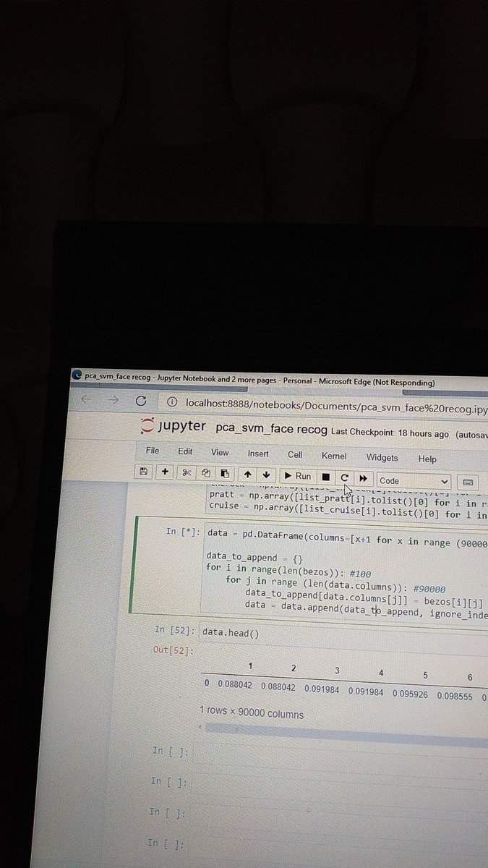
Task: Click browser back arrow
Action: point(87,399)
